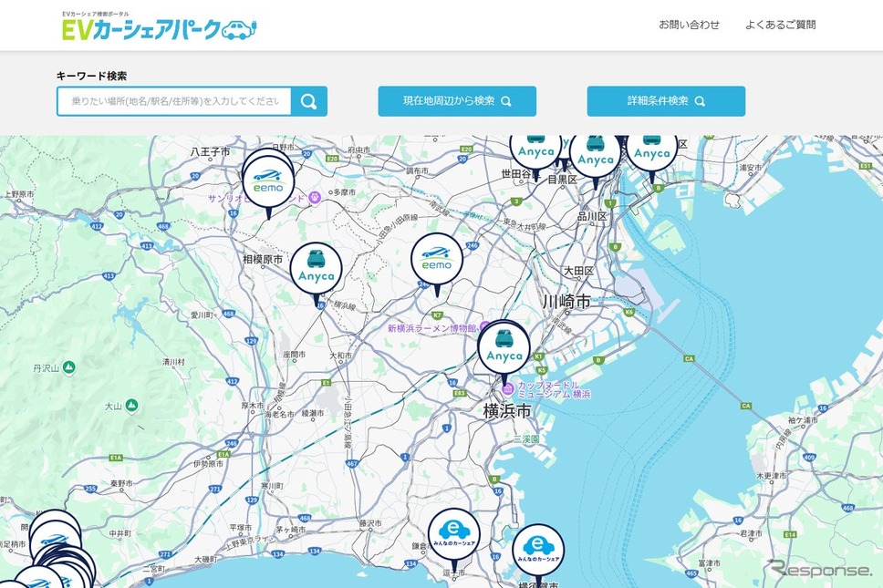The image size is (883, 588).
Task: Select the eemo marker near 八王子市
Action: click(x=268, y=182)
